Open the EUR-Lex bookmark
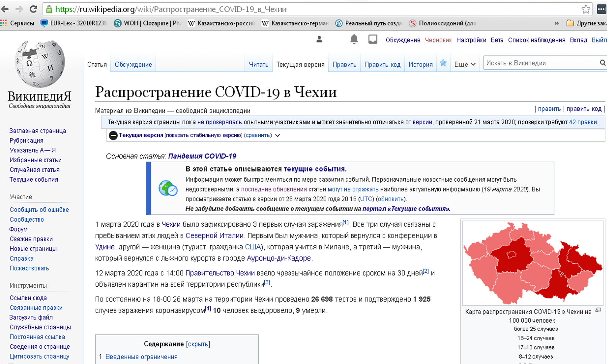607x364 pixels. point(73,23)
